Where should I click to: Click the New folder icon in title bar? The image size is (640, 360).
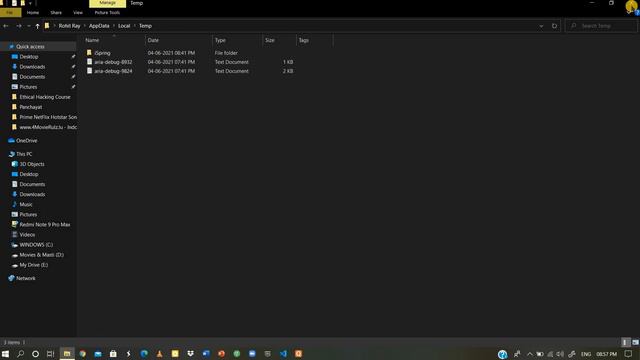coord(23,3)
